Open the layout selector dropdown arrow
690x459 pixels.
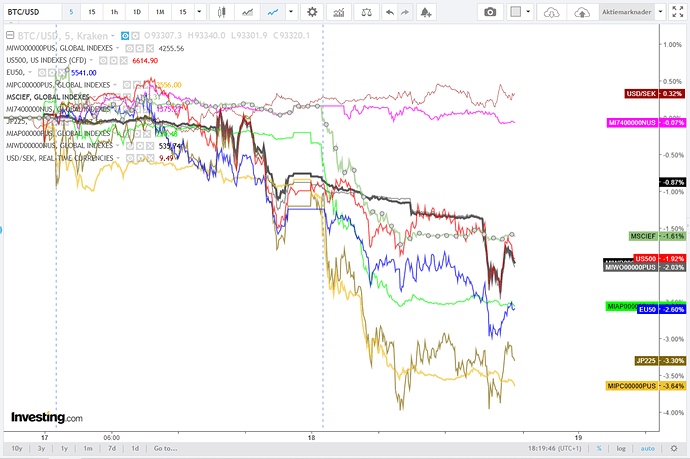[528, 12]
